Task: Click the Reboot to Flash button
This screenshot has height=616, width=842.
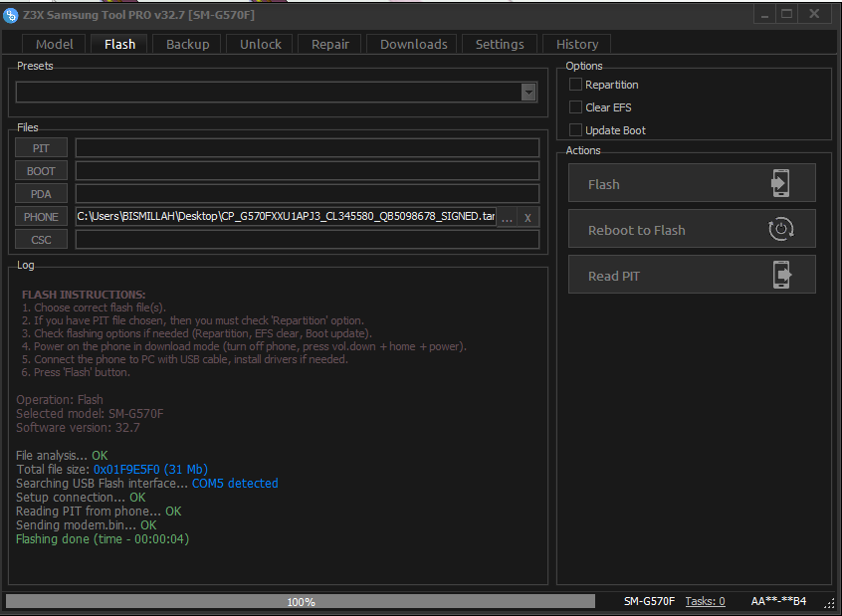Action: [692, 229]
